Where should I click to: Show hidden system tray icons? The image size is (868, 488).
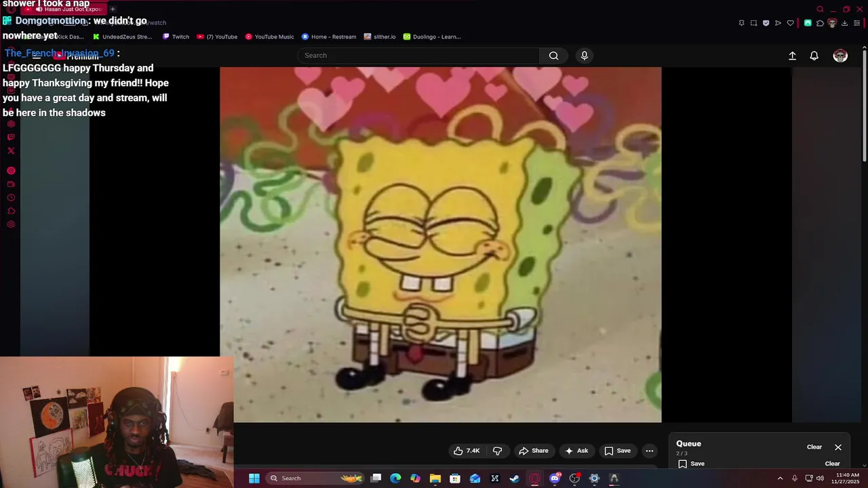[780, 479]
